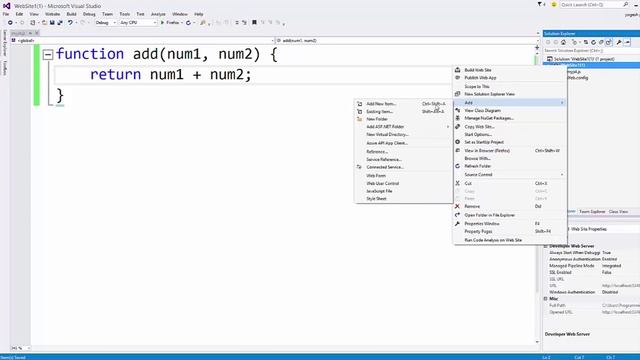Image resolution: width=640 pixels, height=360 pixels.
Task: Click the Undo toolbar icon
Action: click(x=70, y=23)
